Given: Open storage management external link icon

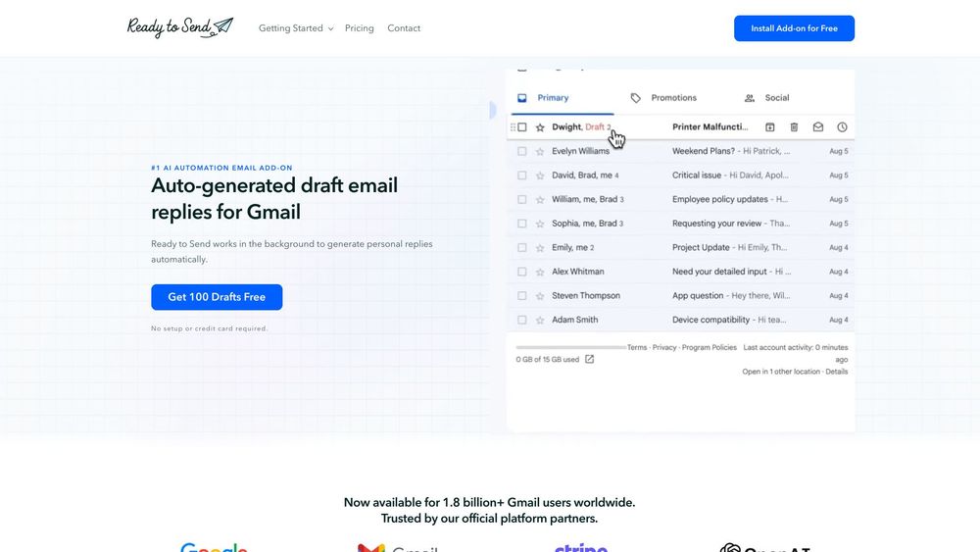Looking at the screenshot, I should pos(589,359).
